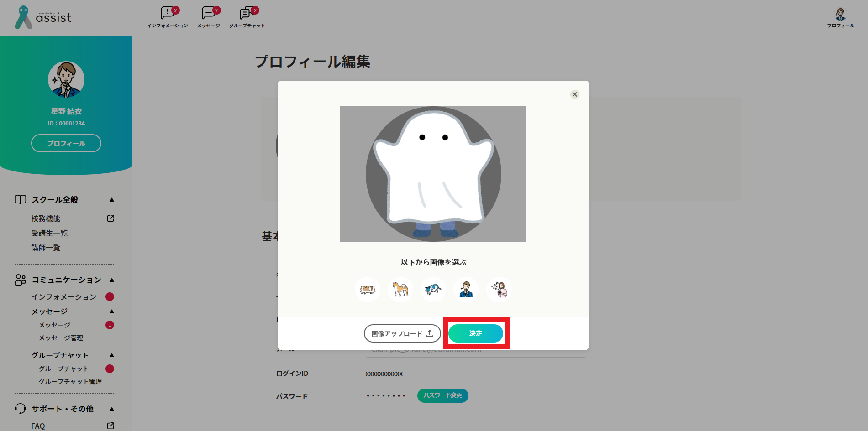Collapse the サポート・その他 section
The height and width of the screenshot is (431, 868).
(x=112, y=409)
